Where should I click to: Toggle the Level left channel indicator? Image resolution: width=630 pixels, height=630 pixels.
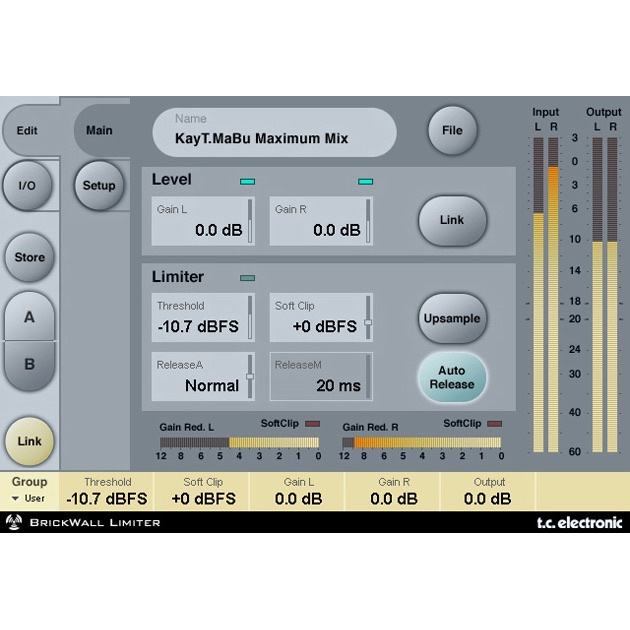[248, 182]
